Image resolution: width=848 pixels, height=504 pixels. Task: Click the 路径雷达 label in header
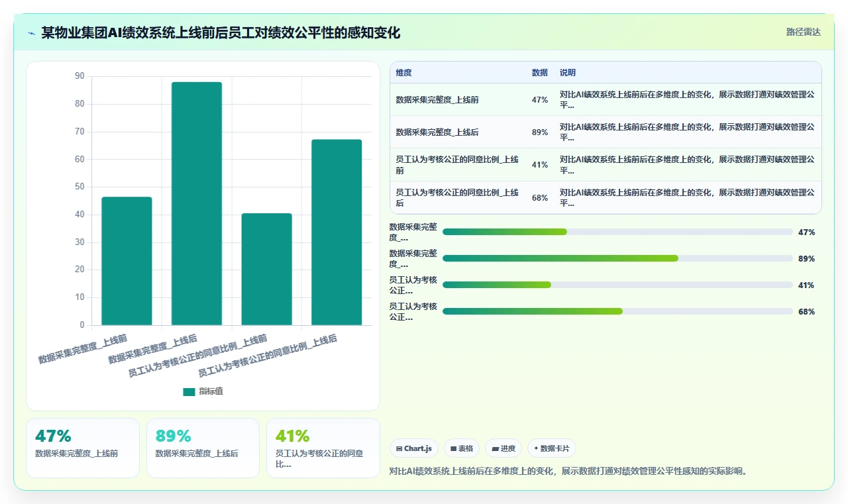[803, 32]
